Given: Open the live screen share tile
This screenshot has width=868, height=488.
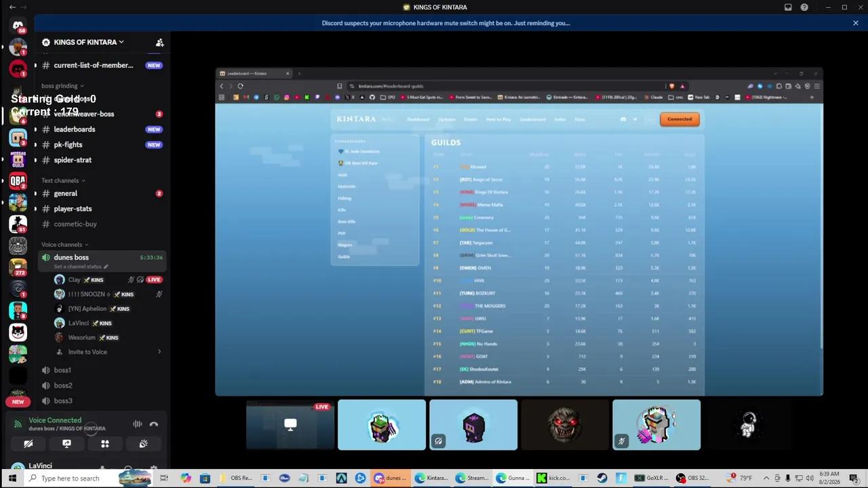Looking at the screenshot, I should [290, 425].
